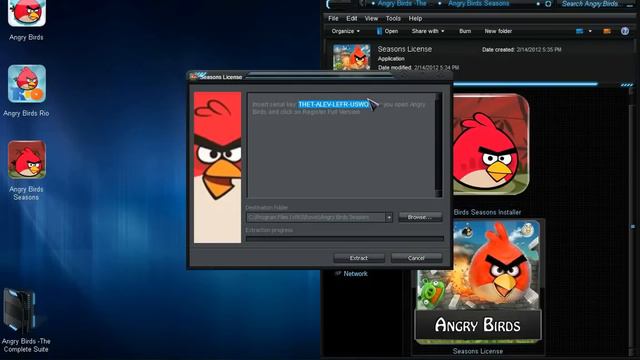This screenshot has height=360, width=640.
Task: Click the destination folder path field
Action: tap(316, 218)
